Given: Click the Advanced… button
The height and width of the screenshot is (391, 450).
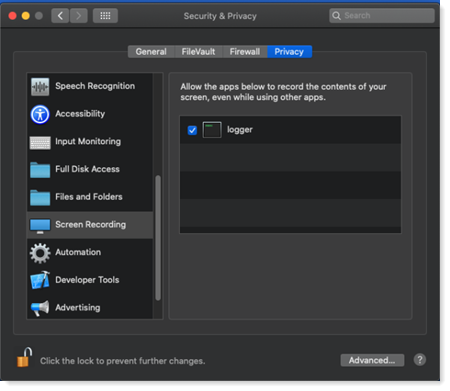Looking at the screenshot, I should pos(372,360).
